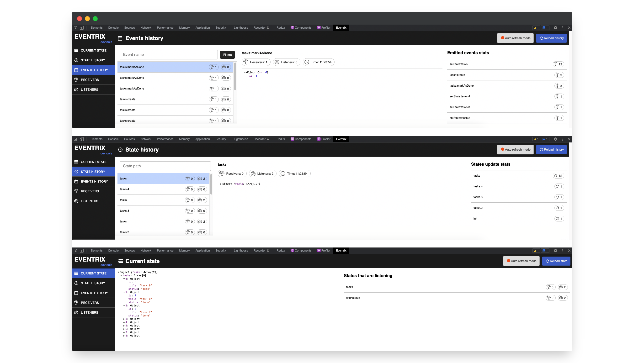The height and width of the screenshot is (363, 644).
Task: Expand the Object {tasks: Array[9]} in State history
Action: [221, 184]
